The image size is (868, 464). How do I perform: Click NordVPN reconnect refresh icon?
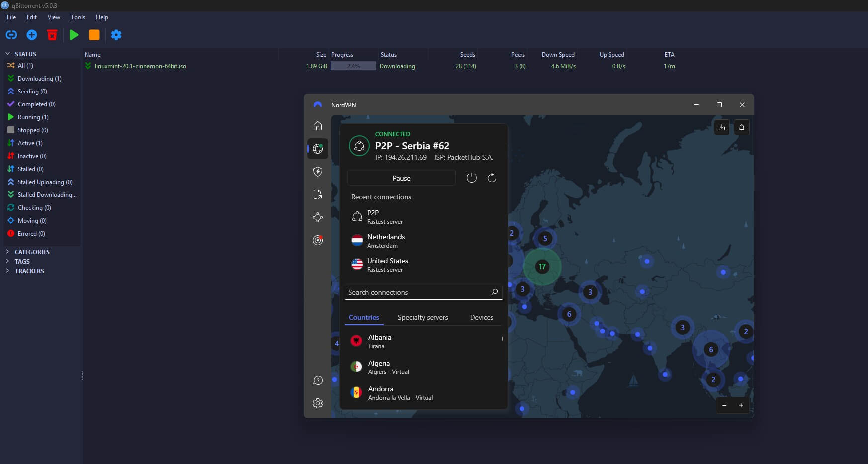point(492,178)
